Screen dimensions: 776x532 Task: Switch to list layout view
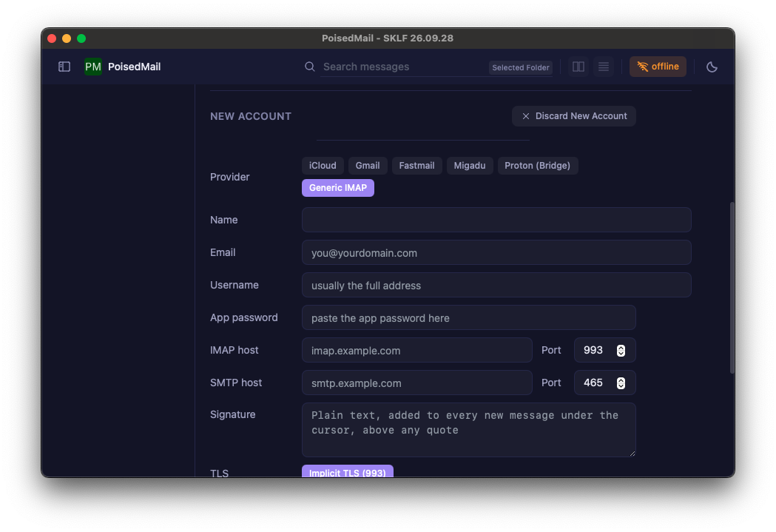(x=604, y=67)
